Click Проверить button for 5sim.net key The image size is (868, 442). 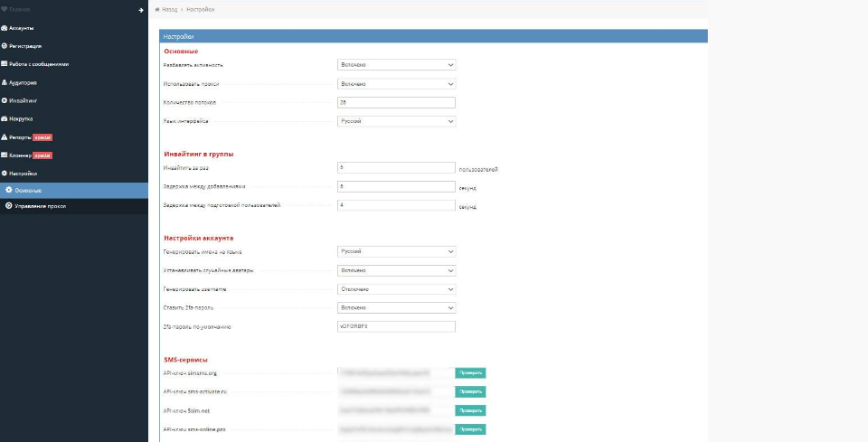tap(470, 410)
